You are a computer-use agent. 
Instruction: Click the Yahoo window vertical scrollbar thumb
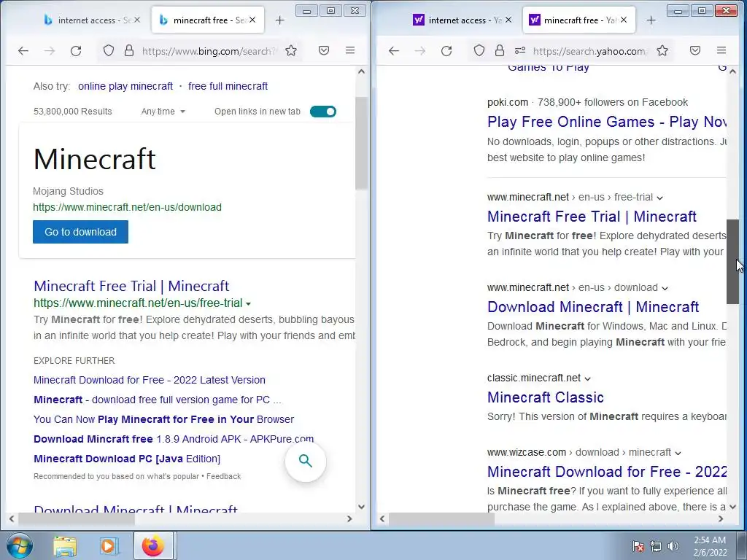(x=732, y=262)
